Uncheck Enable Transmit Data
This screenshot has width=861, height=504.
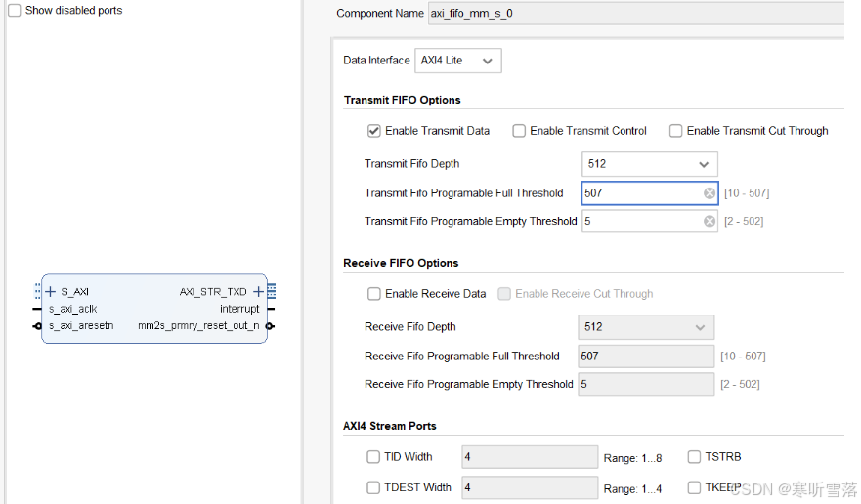pyautogui.click(x=374, y=131)
